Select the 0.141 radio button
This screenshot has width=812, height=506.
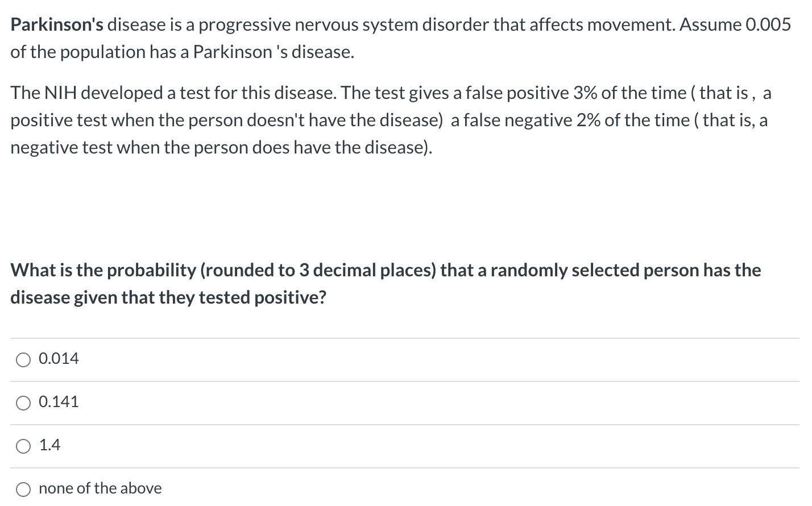23,403
